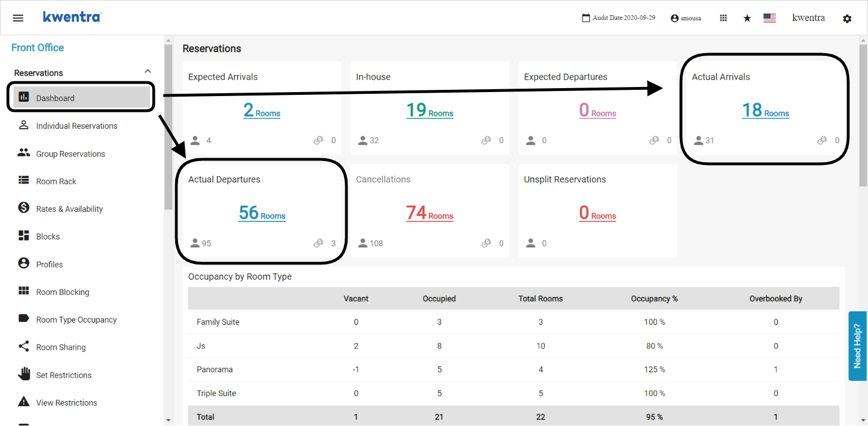
Task: Click guest icon in In-house card
Action: tap(363, 140)
